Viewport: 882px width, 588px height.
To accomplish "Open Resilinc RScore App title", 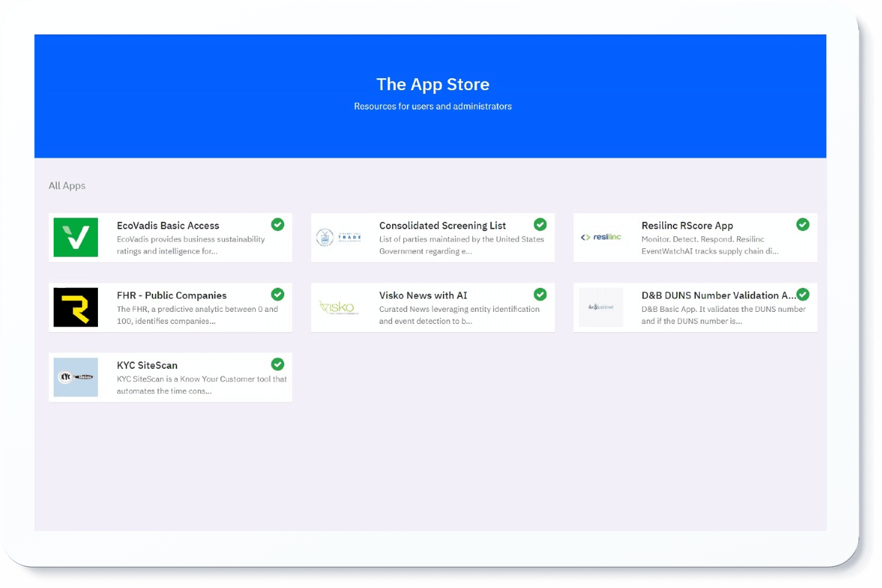I will 687,226.
